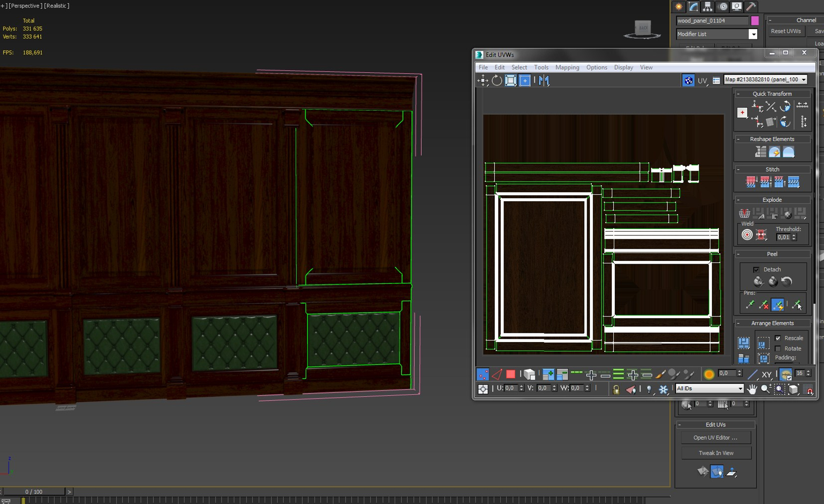Open the Map #2138382810 texture dropdown

click(766, 79)
